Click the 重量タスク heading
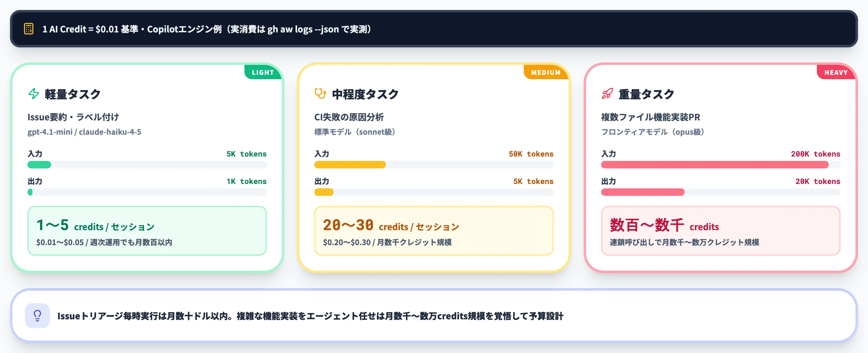 pos(646,94)
